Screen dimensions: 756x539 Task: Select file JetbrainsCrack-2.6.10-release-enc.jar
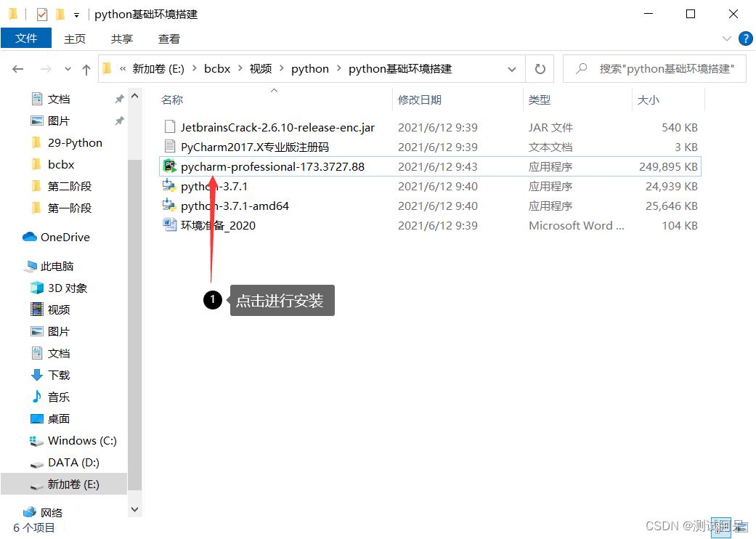point(277,127)
